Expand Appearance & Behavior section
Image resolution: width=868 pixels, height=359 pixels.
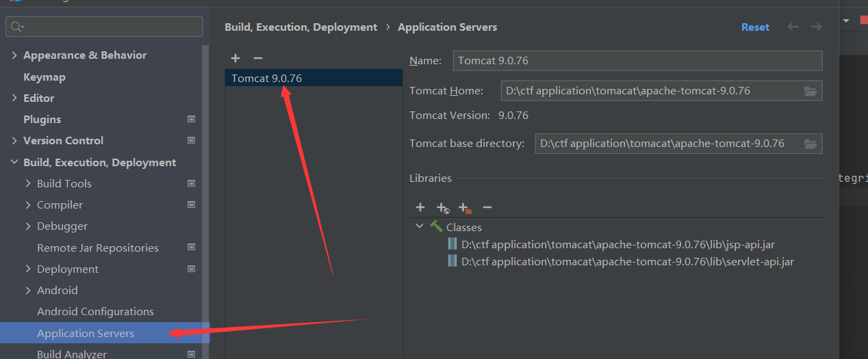(14, 55)
